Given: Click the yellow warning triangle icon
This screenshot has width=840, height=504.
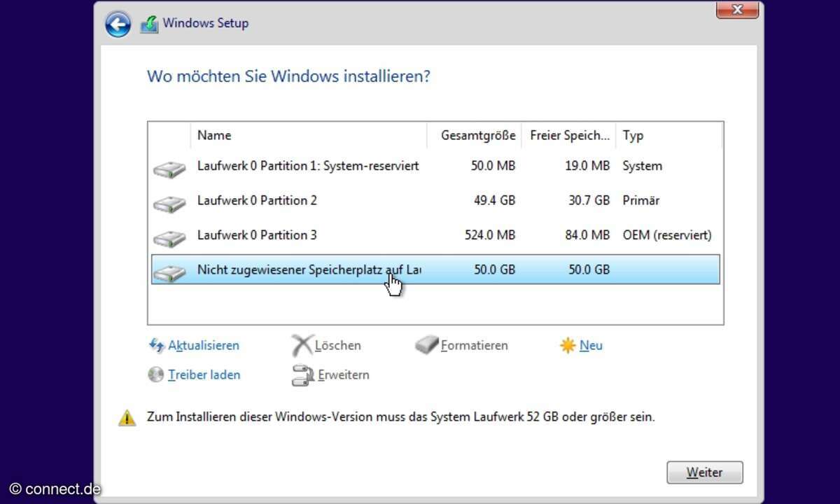Looking at the screenshot, I should 127,418.
